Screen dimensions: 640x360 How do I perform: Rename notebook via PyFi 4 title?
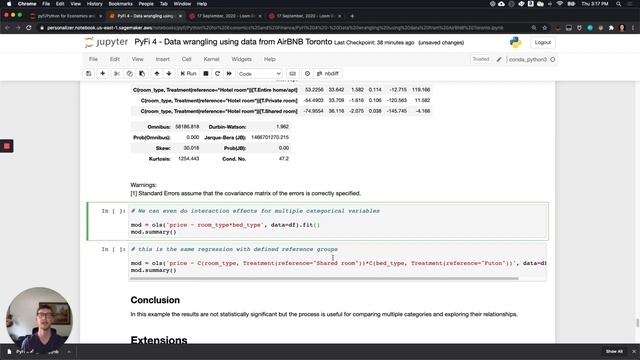(x=233, y=42)
